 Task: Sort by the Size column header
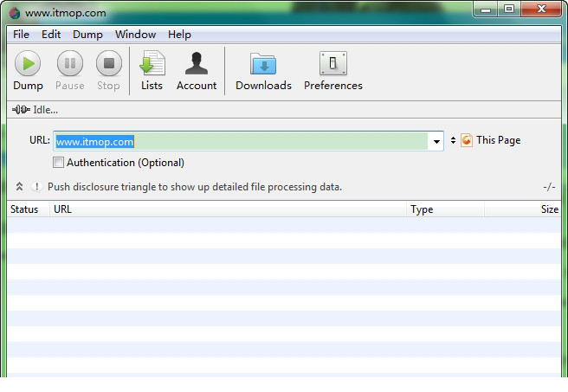[523, 209]
